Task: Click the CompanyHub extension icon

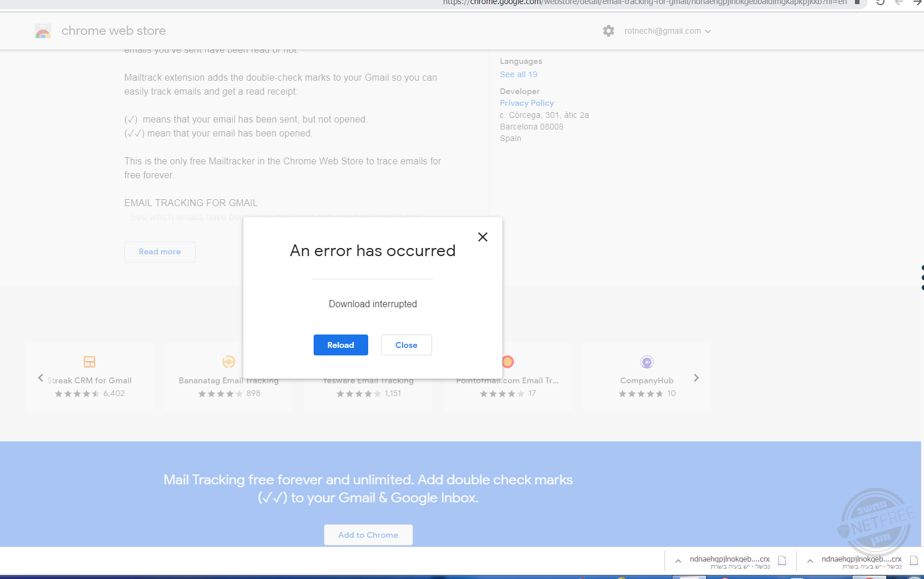Action: pyautogui.click(x=647, y=362)
